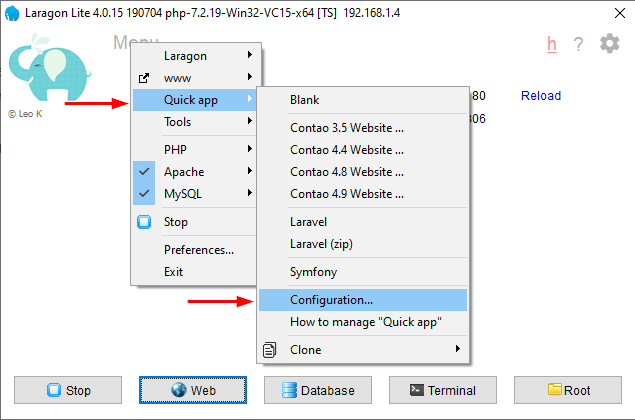The height and width of the screenshot is (420, 635).
Task: Open the MySQL menu entry
Action: (194, 194)
